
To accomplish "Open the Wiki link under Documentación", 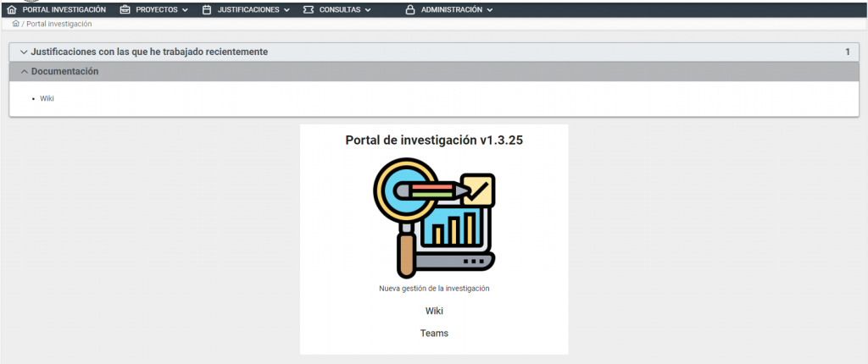I will 47,99.
